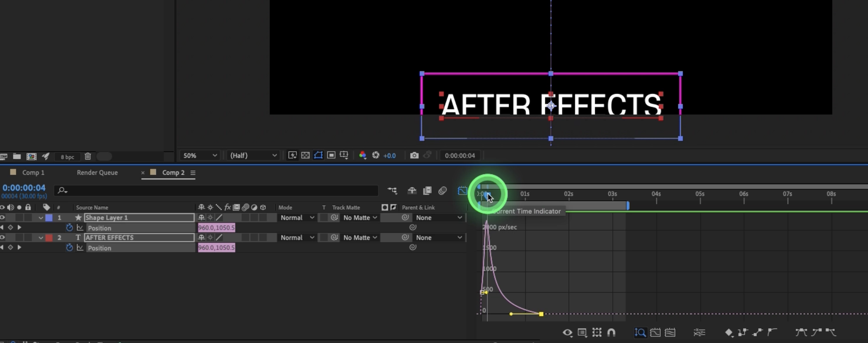Hide the AFTER EFFECTS layer with its eye icon

[2, 238]
